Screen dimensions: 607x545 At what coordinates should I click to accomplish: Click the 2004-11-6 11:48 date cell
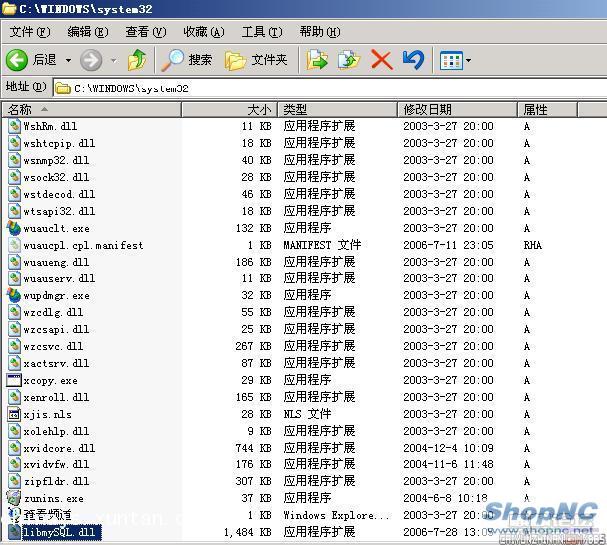coord(448,464)
